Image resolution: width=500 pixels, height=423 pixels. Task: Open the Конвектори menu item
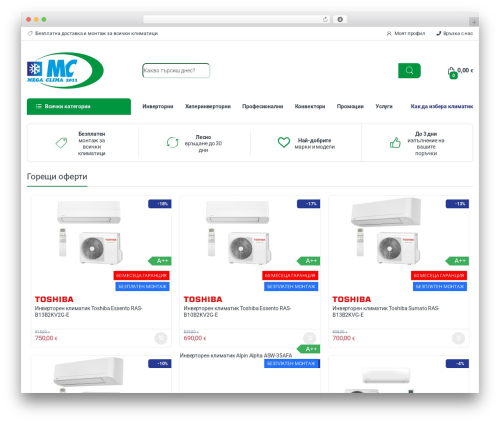[x=310, y=106]
